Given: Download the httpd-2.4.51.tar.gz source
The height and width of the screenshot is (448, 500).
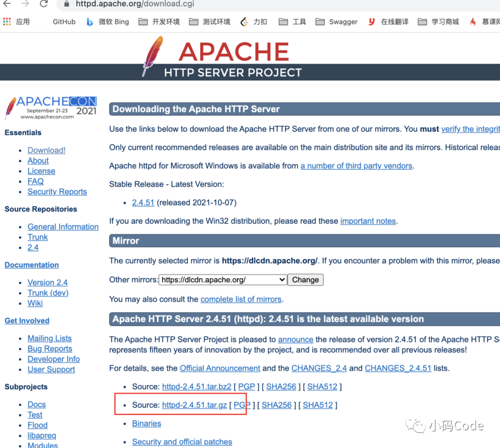Looking at the screenshot, I should 194,404.
